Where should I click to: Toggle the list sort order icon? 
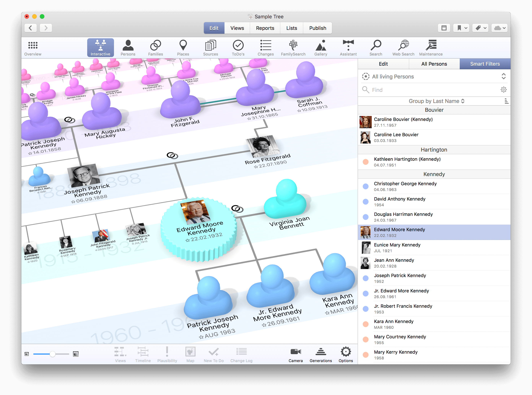tap(506, 101)
